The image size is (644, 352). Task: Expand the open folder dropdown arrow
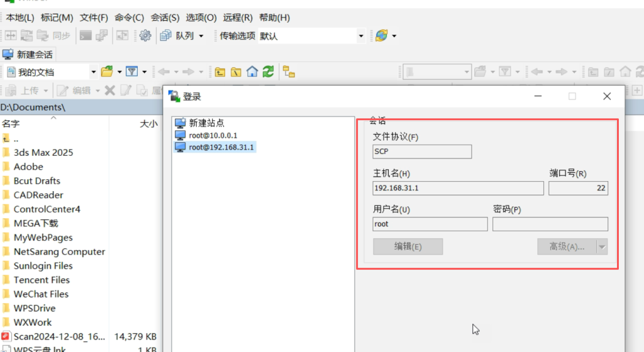click(119, 72)
